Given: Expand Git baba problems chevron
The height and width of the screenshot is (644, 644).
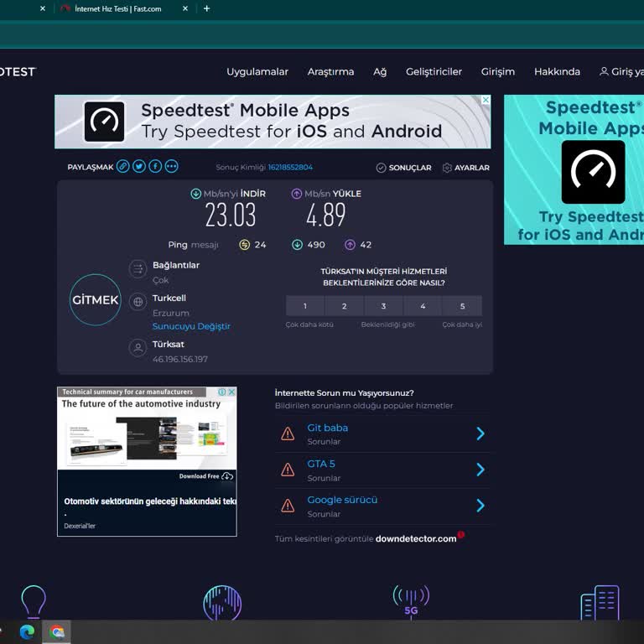Looking at the screenshot, I should pyautogui.click(x=480, y=434).
